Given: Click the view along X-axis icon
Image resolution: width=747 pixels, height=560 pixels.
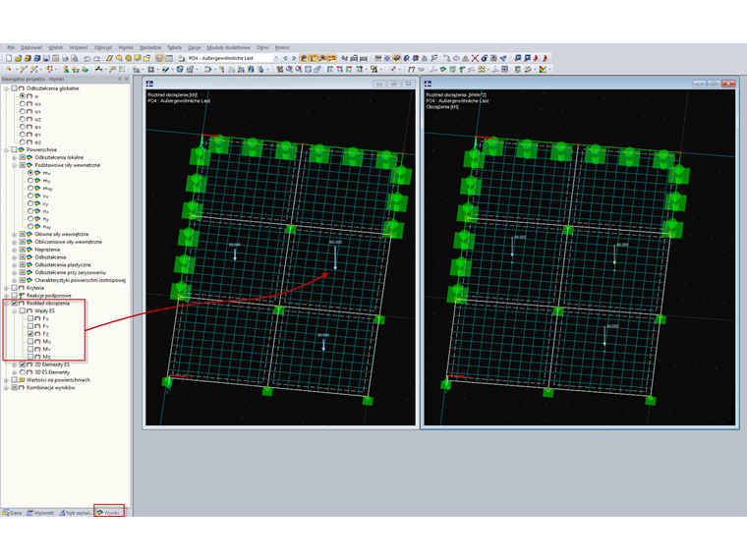Looking at the screenshot, I should (x=330, y=70).
